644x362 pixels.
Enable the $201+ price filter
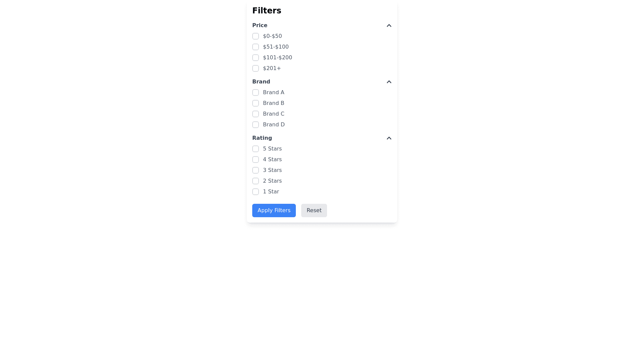click(256, 68)
